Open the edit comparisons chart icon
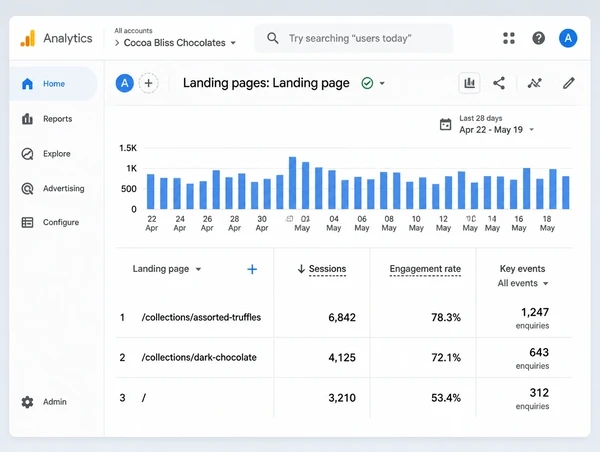The width and height of the screenshot is (600, 452). [x=470, y=83]
